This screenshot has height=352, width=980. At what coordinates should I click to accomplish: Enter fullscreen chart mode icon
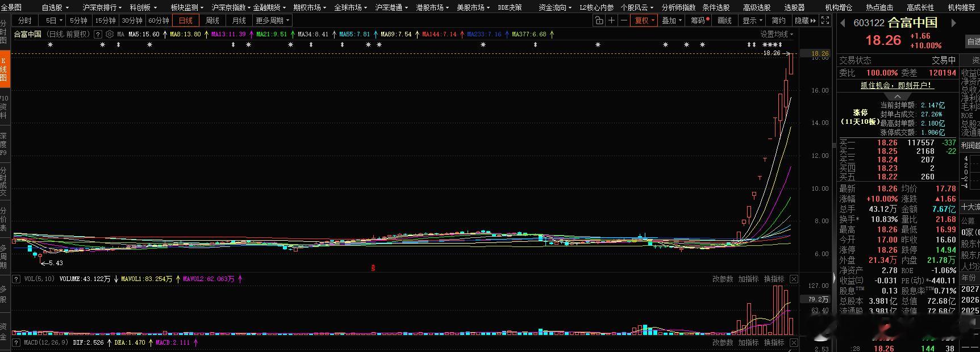(x=825, y=20)
